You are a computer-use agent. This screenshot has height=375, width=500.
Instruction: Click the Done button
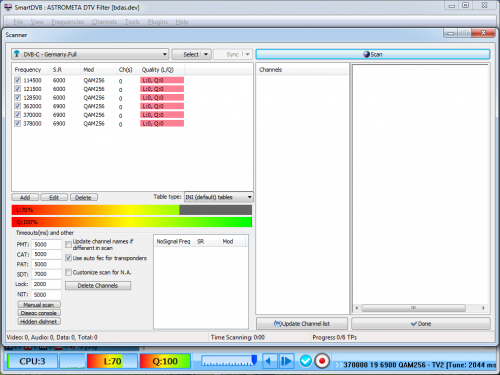tap(421, 324)
